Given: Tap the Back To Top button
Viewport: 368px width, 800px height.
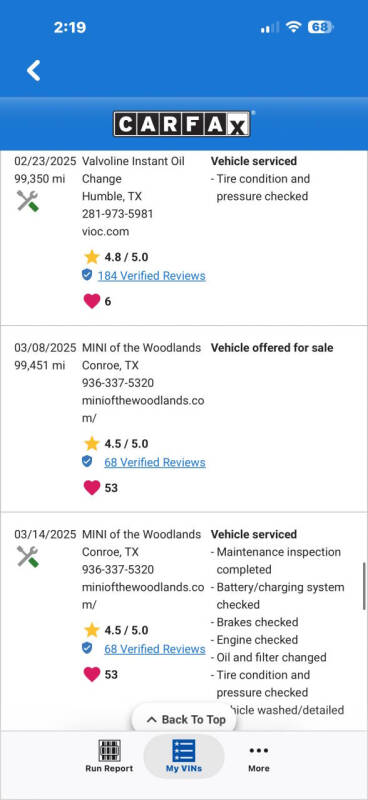Looking at the screenshot, I should pos(186,719).
